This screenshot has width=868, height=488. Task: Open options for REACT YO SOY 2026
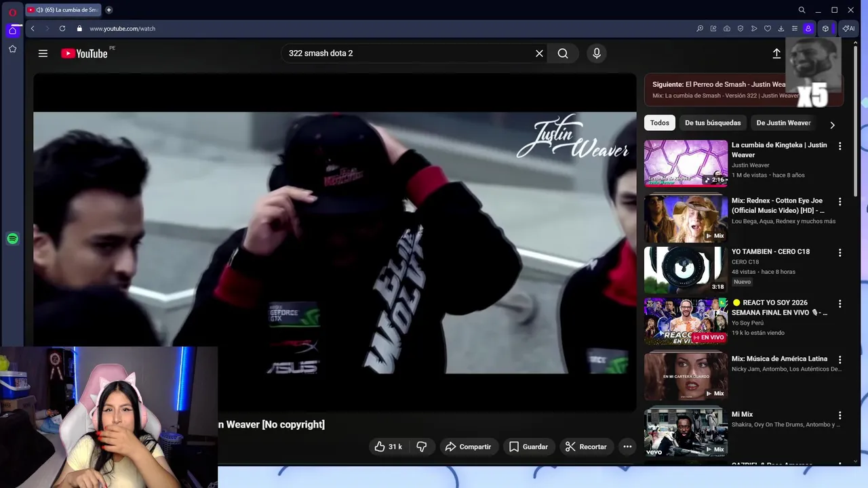tap(840, 304)
